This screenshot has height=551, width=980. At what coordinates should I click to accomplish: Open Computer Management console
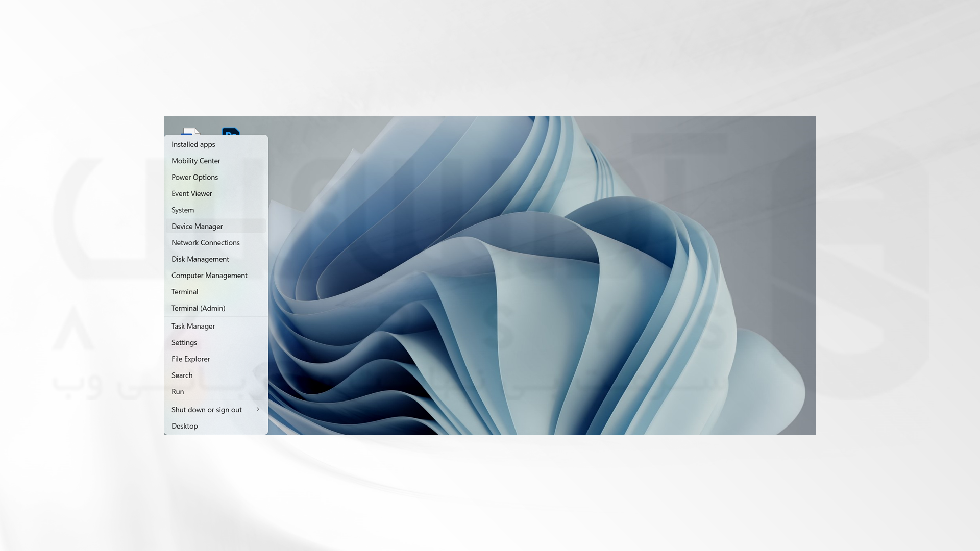pyautogui.click(x=209, y=275)
